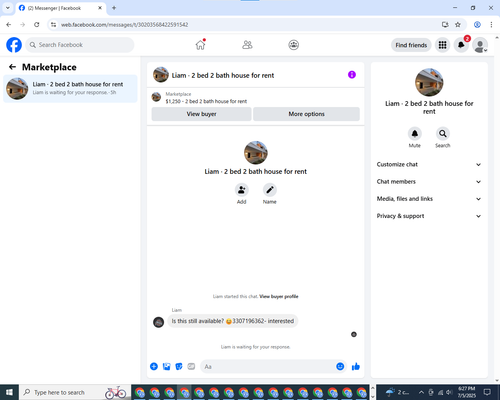500x400 pixels.
Task: Go back using the Marketplace back arrow
Action: pos(12,67)
